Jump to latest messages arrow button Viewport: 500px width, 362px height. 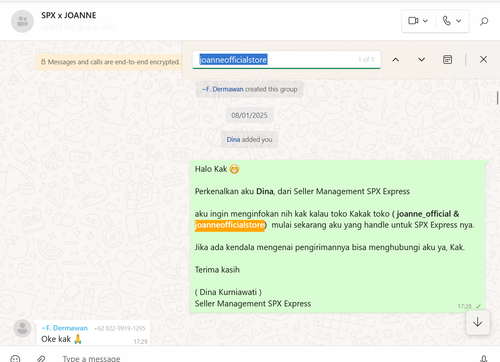(478, 322)
